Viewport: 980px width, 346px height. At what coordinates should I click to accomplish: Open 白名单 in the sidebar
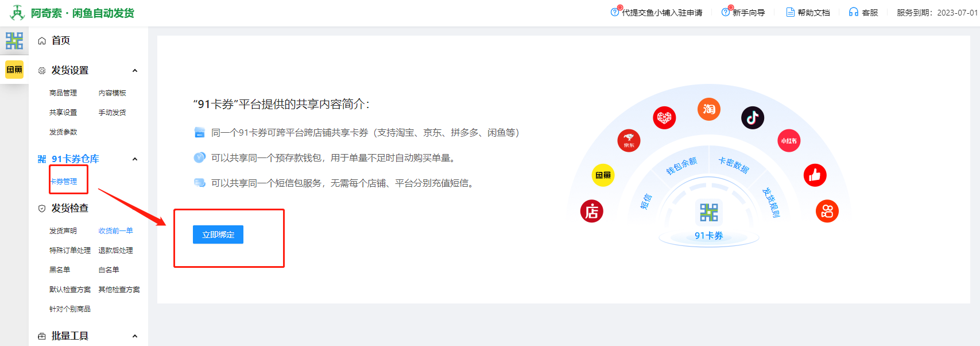pos(109,270)
